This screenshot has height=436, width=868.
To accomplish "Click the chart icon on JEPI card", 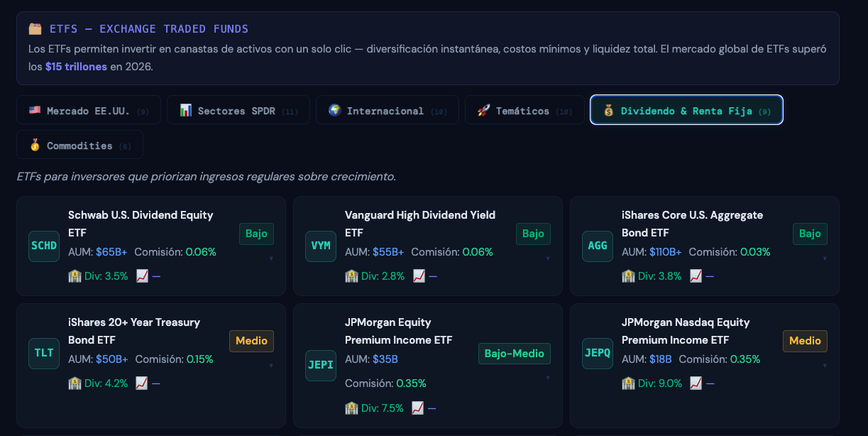I will click(x=417, y=408).
